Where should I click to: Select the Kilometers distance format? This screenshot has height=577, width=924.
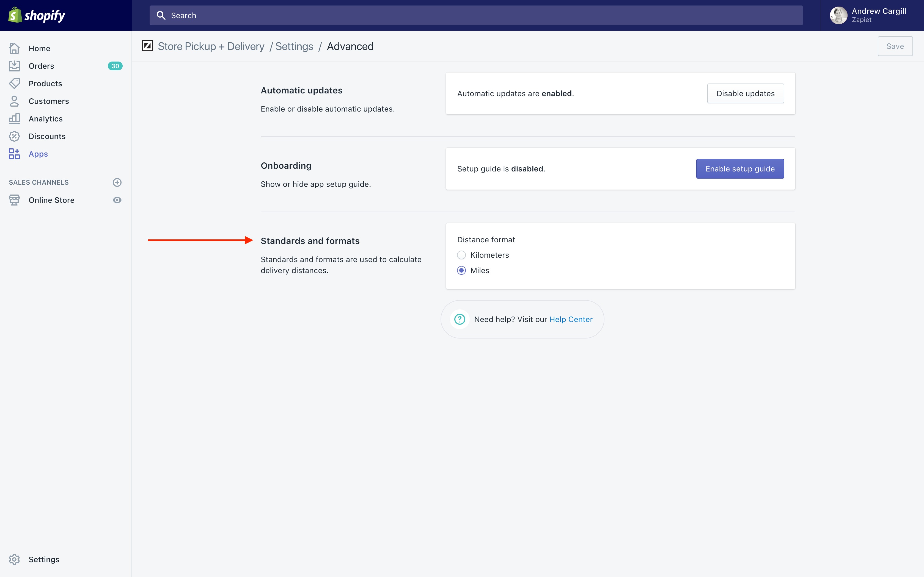461,255
